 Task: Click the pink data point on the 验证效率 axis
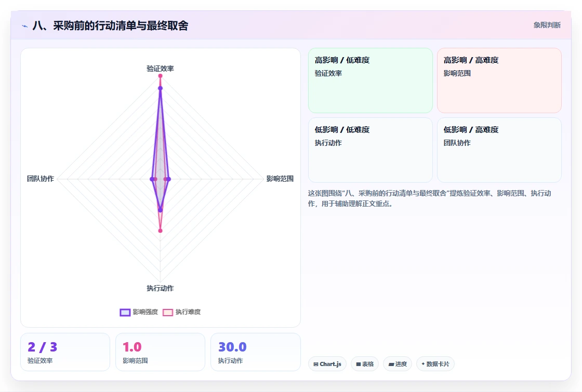tap(161, 76)
